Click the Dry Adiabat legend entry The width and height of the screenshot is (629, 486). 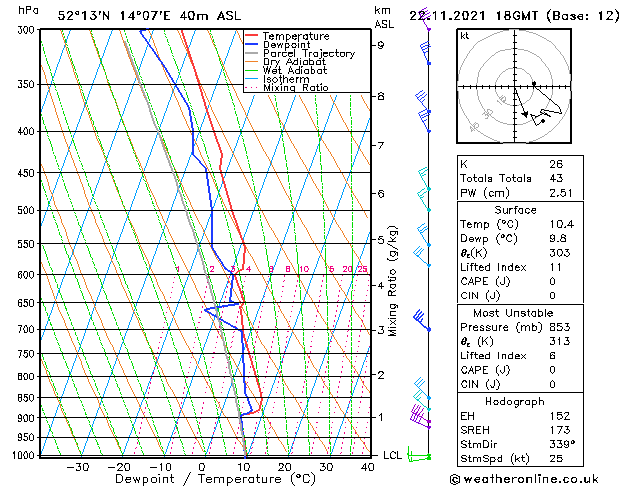click(294, 62)
